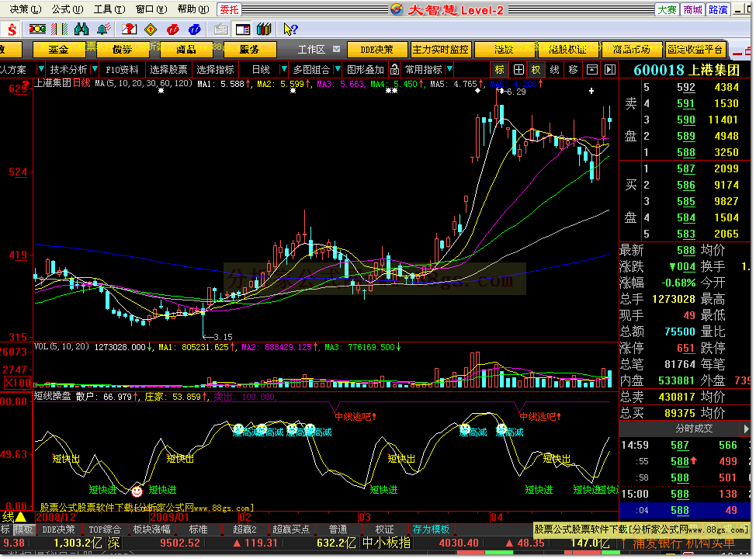756x559 pixels.
Task: Click the yellow diamond up-arrow icon
Action: click(x=151, y=30)
